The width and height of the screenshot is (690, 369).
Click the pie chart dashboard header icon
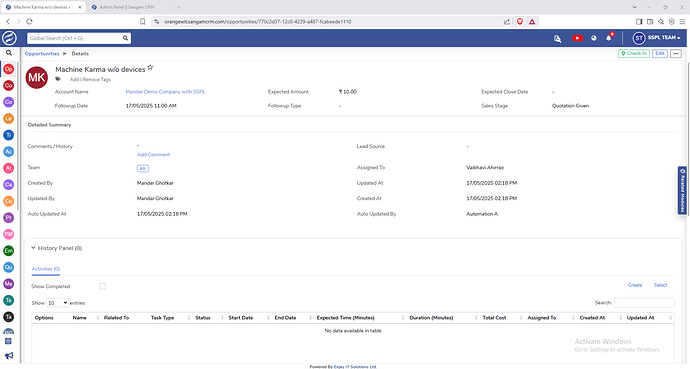pos(594,38)
